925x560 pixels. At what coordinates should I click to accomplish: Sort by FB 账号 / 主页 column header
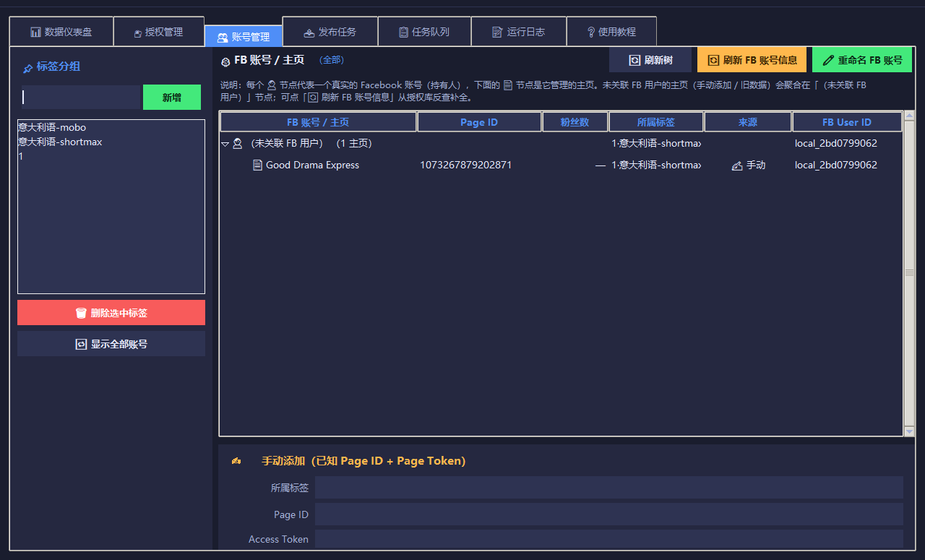point(318,122)
